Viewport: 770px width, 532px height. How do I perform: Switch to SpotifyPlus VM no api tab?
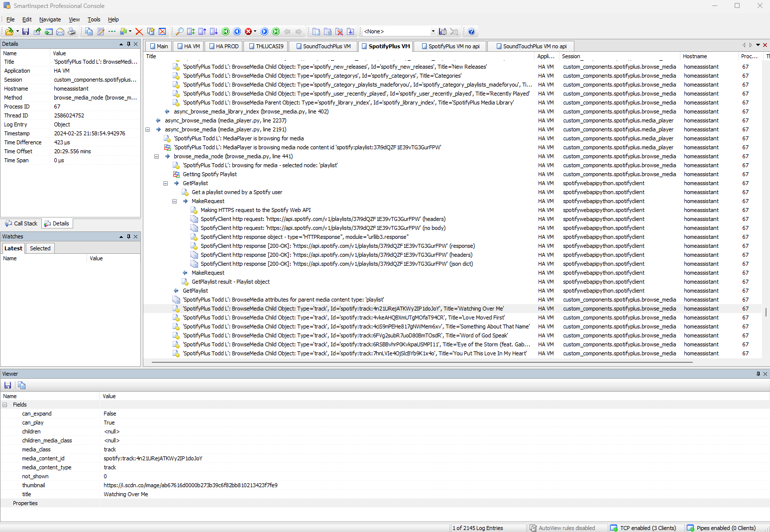450,46
